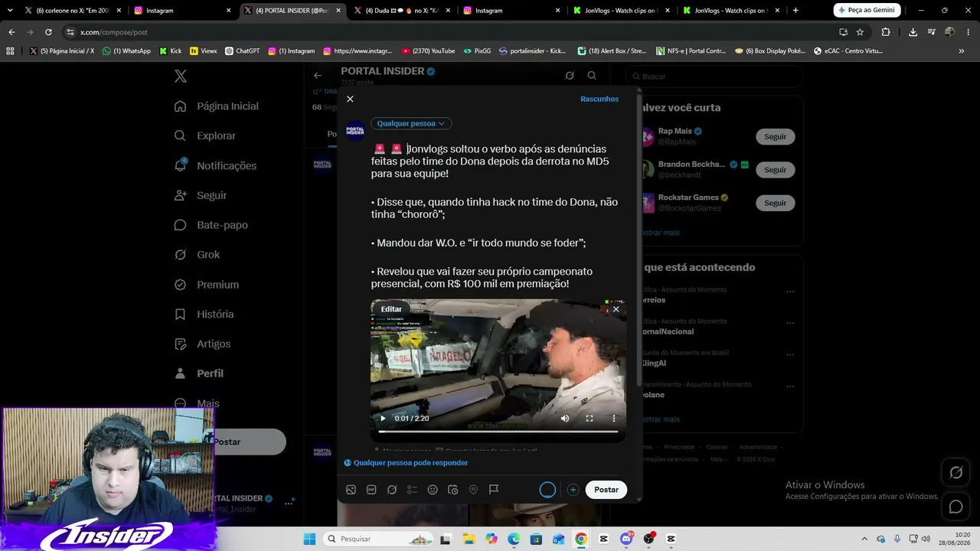
Task: Open a new browser tab
Action: [x=795, y=11]
